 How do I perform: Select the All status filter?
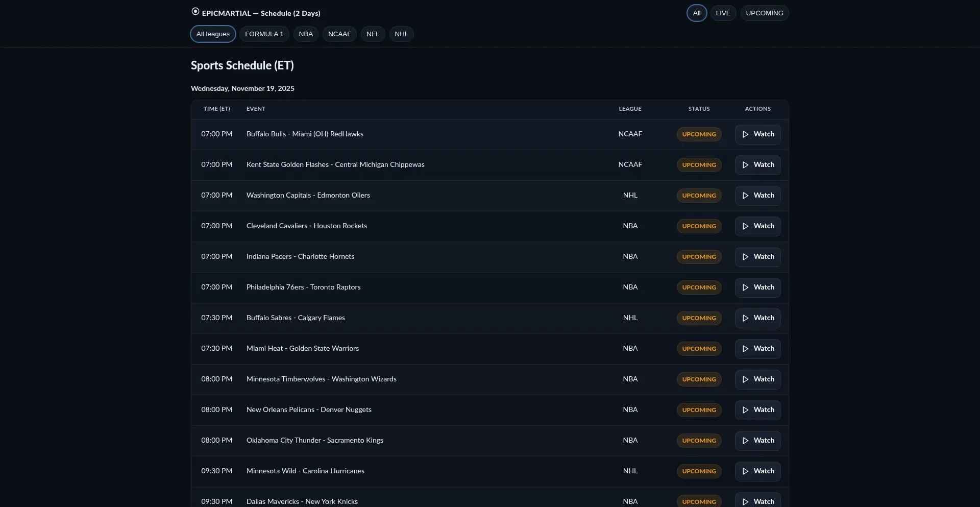pos(696,13)
